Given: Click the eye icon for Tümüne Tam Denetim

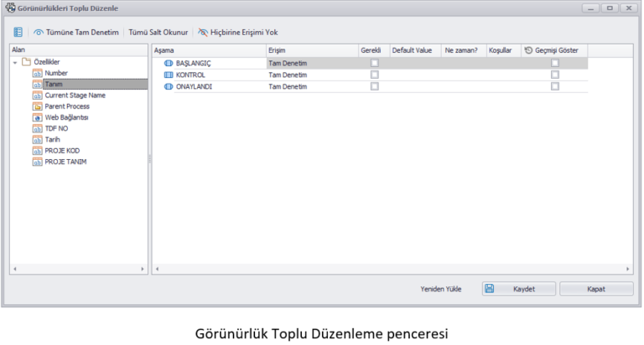Looking at the screenshot, I should pyautogui.click(x=39, y=33).
